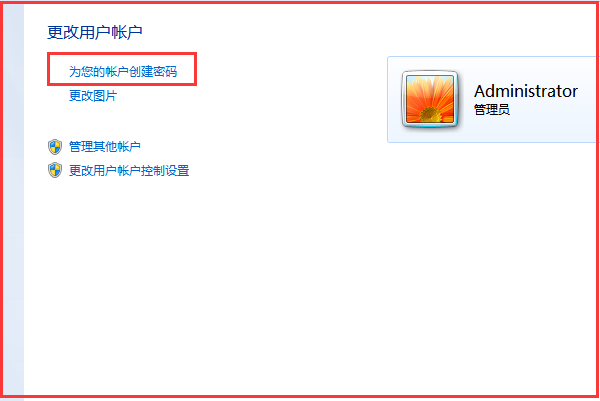Click the blank white area below the links
This screenshot has width=600, height=401.
pyautogui.click(x=230, y=287)
